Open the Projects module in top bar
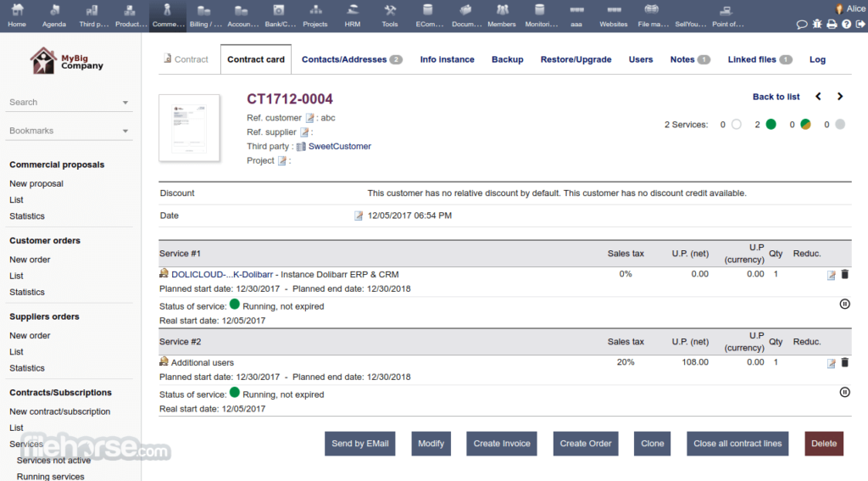The image size is (868, 481). 315,14
